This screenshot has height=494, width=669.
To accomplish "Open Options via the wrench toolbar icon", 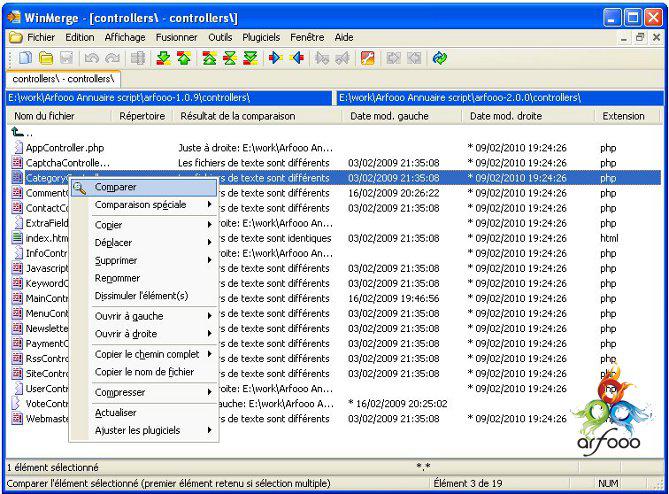I will coord(367,58).
